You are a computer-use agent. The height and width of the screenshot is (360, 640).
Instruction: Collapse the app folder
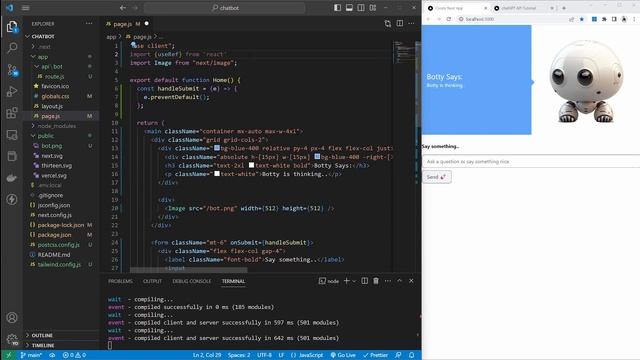43,57
